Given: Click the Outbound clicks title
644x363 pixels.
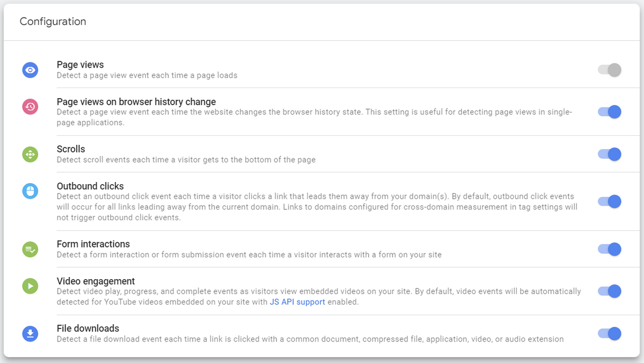Looking at the screenshot, I should pos(90,186).
